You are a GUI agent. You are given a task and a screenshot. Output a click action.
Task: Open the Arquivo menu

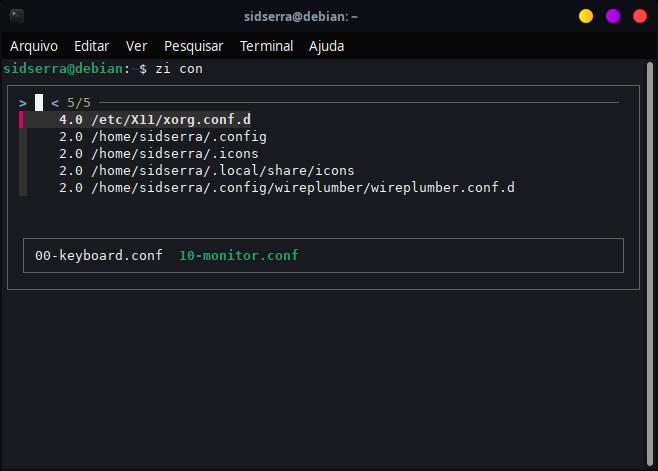coord(34,46)
